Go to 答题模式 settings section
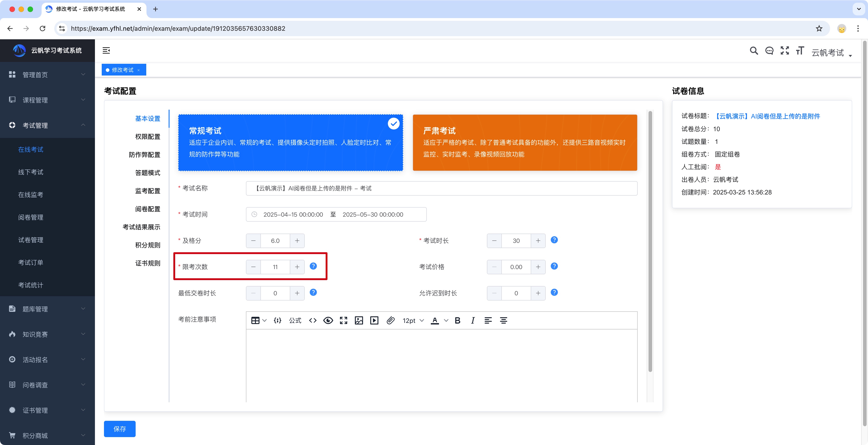 (x=148, y=173)
